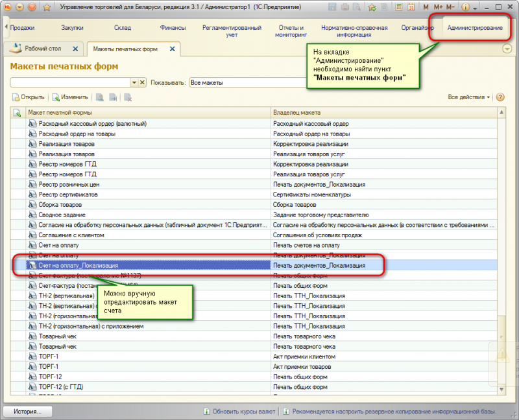Click the M+ memory add button
This screenshot has height=420, width=519.
(x=438, y=7)
